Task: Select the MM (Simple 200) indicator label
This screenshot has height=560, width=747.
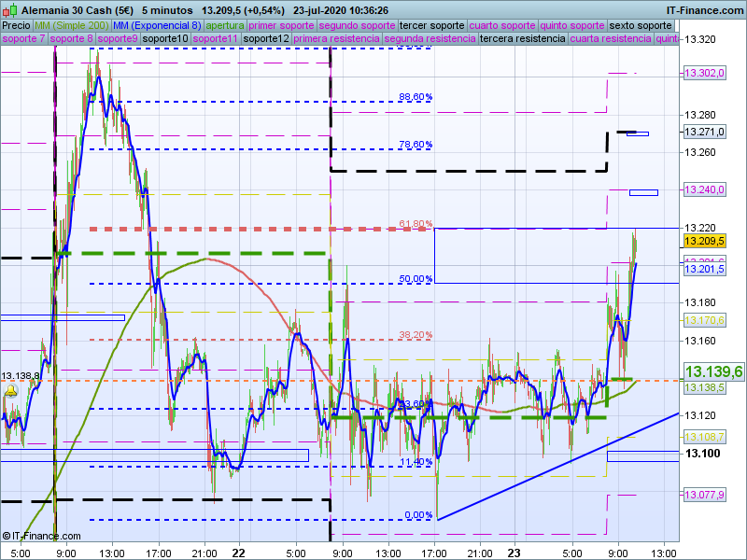Action: pos(72,25)
